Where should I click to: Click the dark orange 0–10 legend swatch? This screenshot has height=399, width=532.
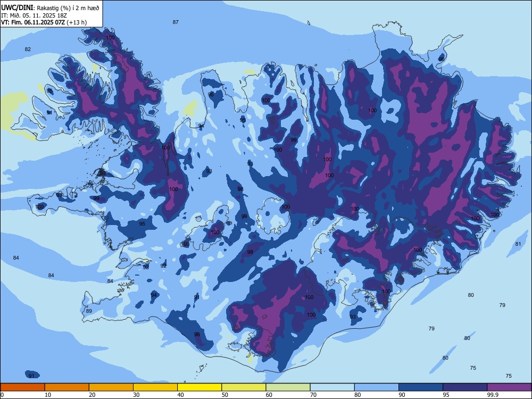click(x=22, y=387)
